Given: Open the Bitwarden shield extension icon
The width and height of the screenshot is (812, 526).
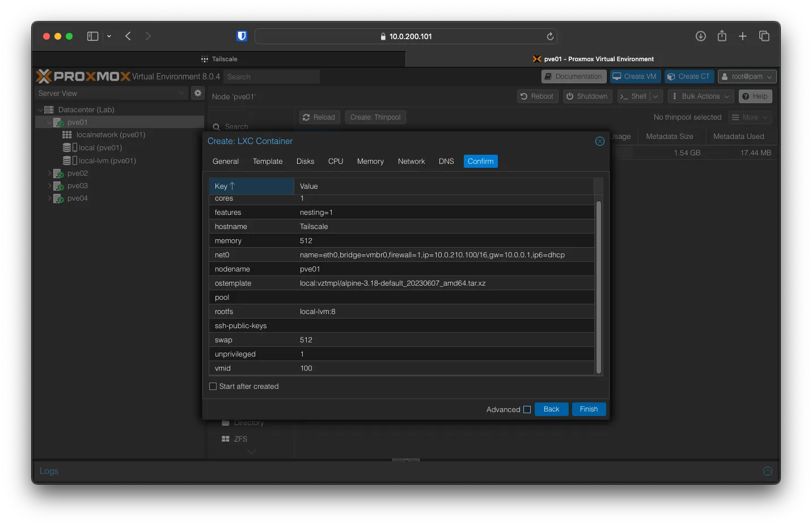Looking at the screenshot, I should 242,36.
